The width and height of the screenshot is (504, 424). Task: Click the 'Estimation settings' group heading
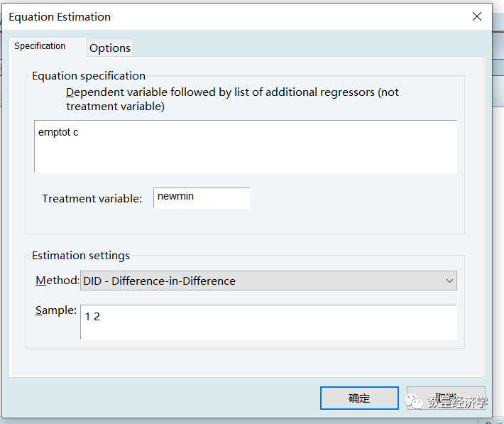(x=81, y=256)
